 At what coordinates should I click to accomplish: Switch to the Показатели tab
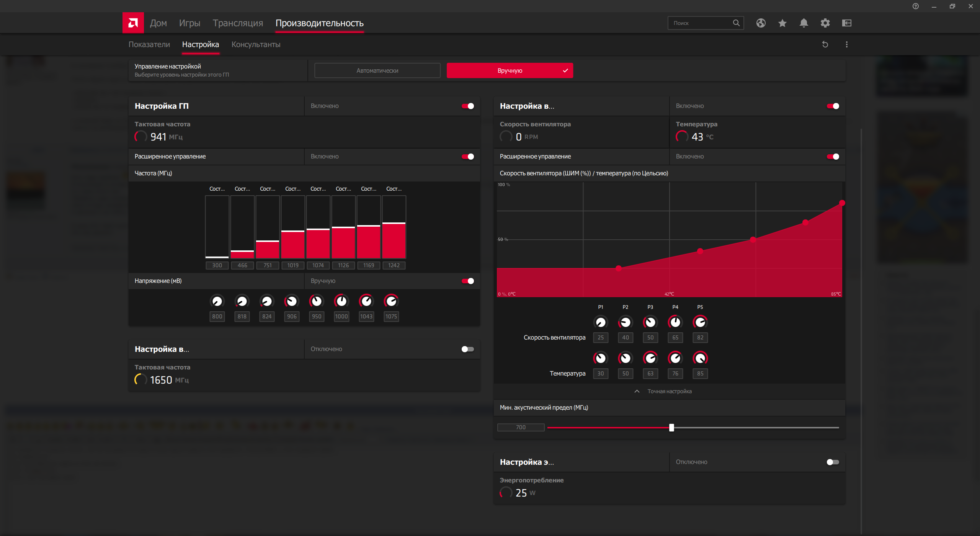(149, 44)
